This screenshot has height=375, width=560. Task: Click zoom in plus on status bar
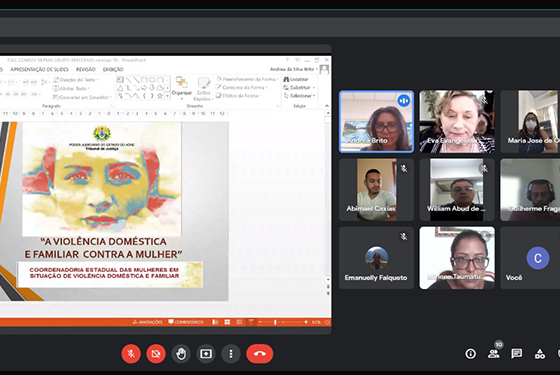(x=306, y=322)
